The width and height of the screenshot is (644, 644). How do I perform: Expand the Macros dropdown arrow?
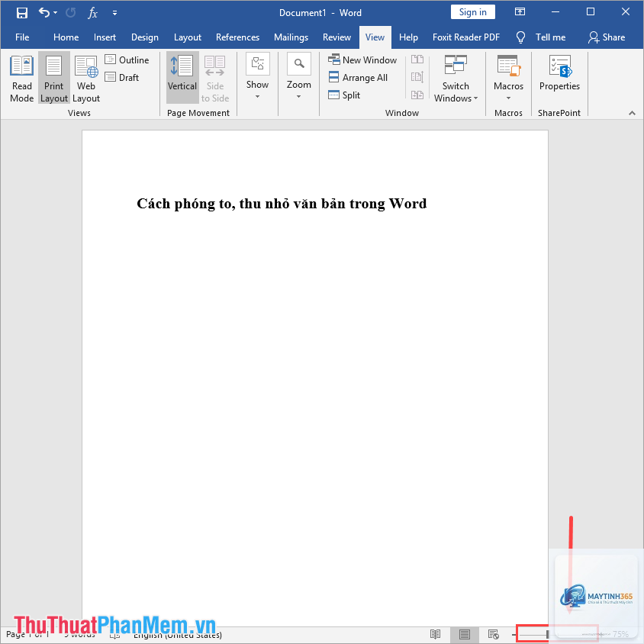click(508, 98)
